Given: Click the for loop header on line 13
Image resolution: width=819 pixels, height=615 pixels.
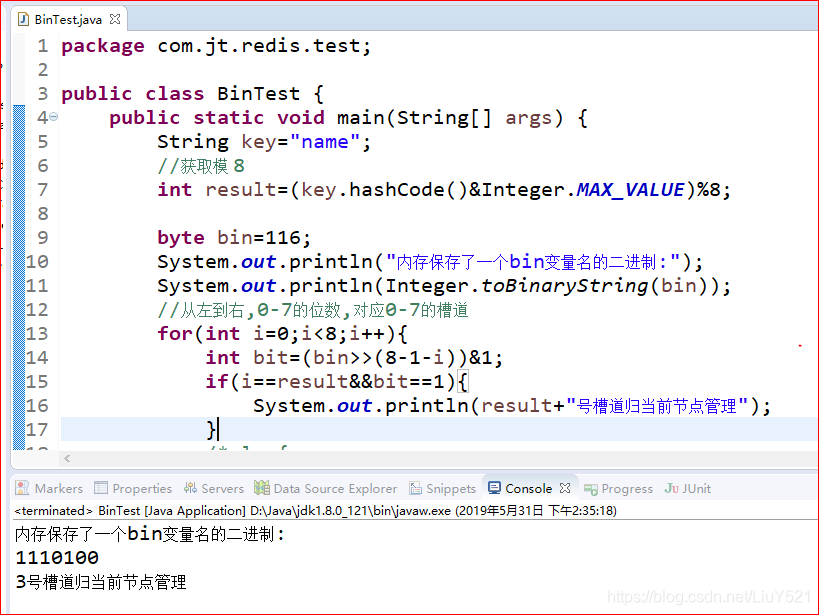Looking at the screenshot, I should coord(283,333).
